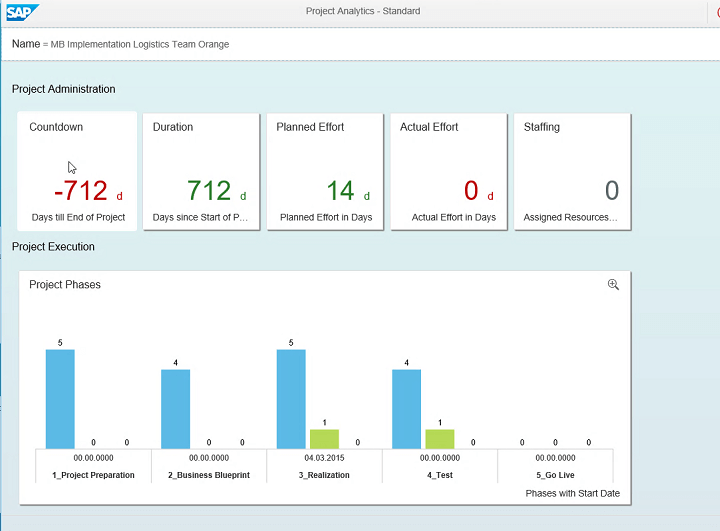Click the -712 countdown value
This screenshot has height=531, width=720.
pos(81,191)
